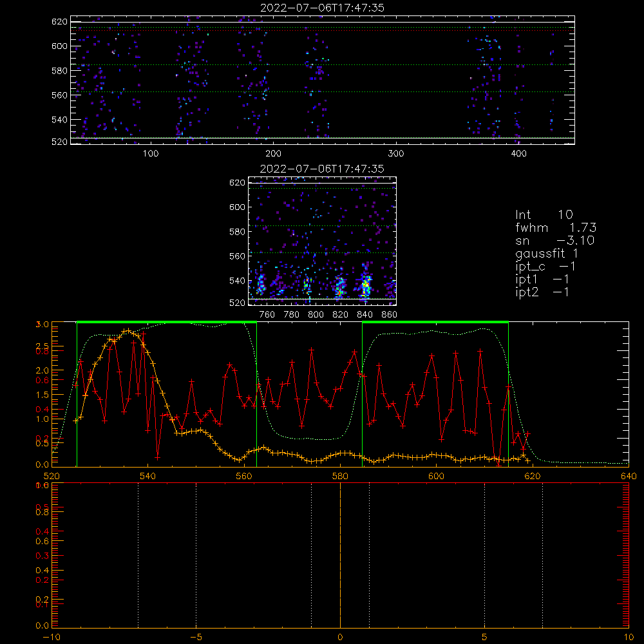Click the orange curve peak near 536 in profile plot
Screen dimensions: 644x644
[x=129, y=330]
